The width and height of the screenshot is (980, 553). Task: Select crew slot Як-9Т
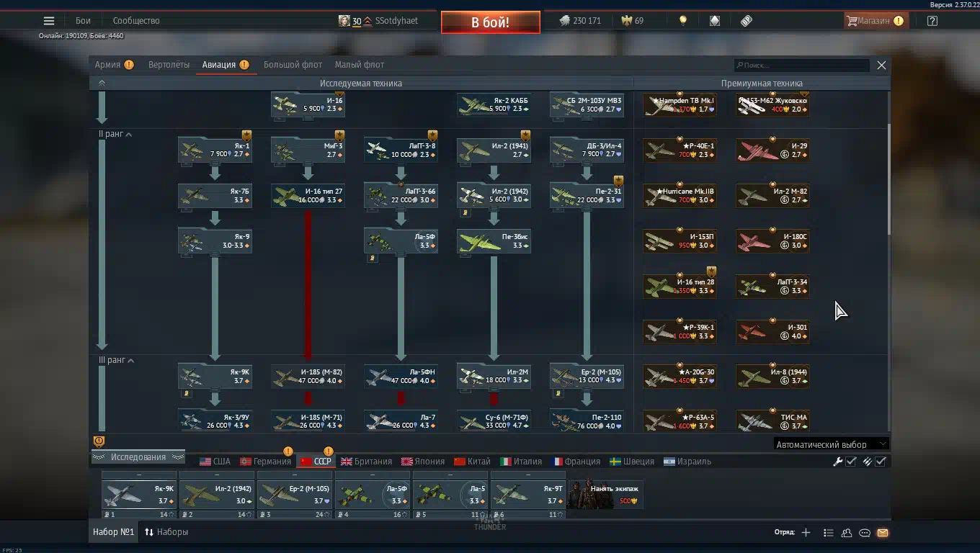[x=528, y=495]
